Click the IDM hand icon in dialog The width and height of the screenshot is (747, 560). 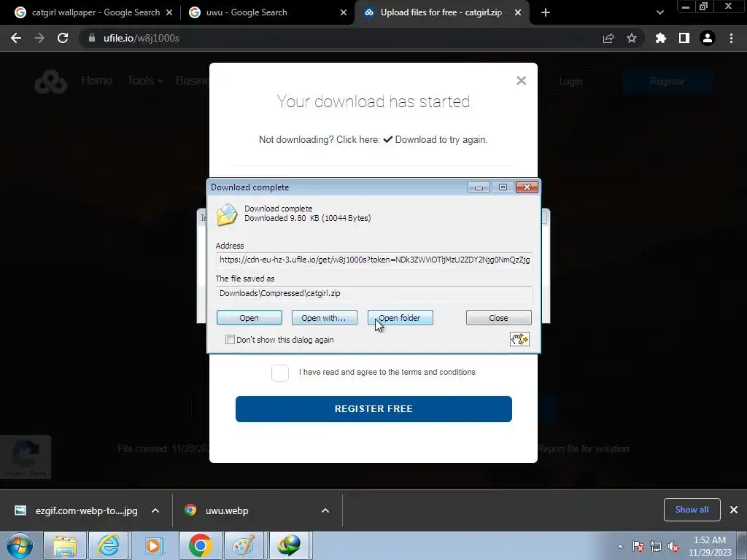pos(519,339)
